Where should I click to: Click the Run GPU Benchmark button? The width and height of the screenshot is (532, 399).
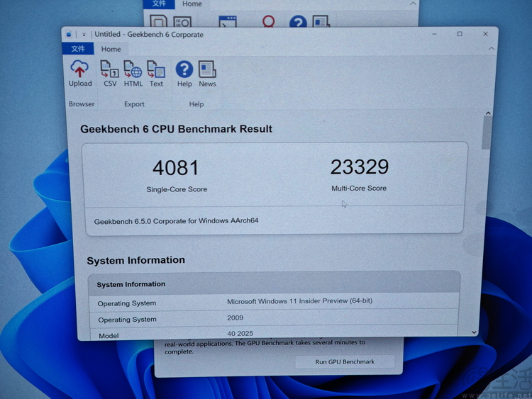coord(345,361)
